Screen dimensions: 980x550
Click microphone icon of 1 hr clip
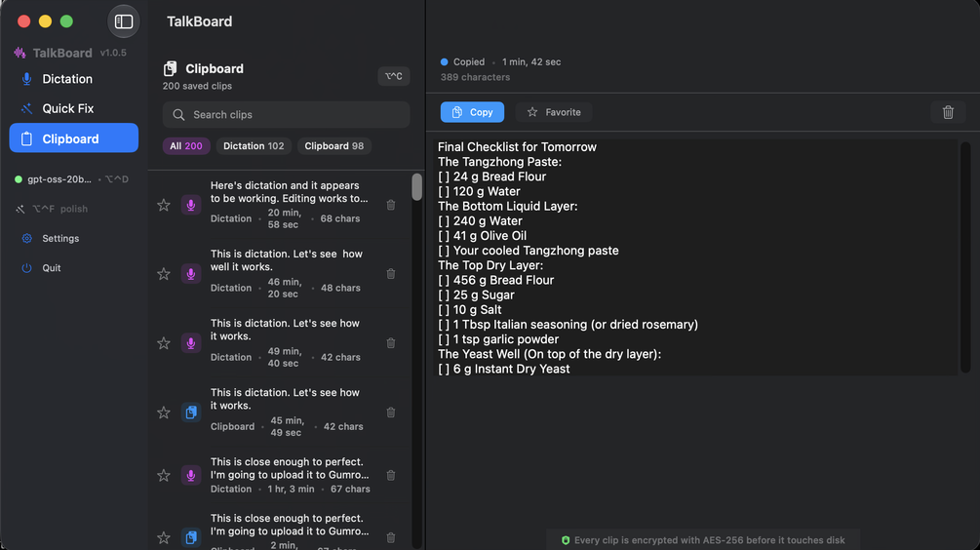(191, 476)
